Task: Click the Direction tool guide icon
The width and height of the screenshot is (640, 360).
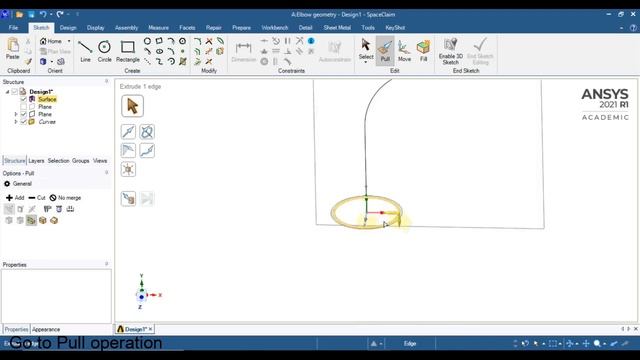Action: 128,132
